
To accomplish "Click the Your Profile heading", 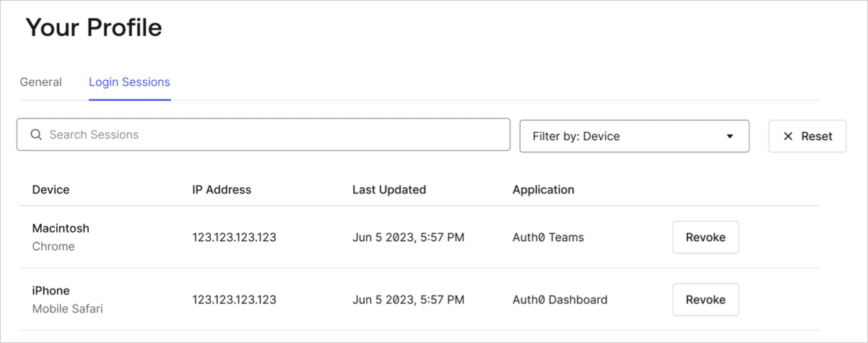I will pos(94,27).
